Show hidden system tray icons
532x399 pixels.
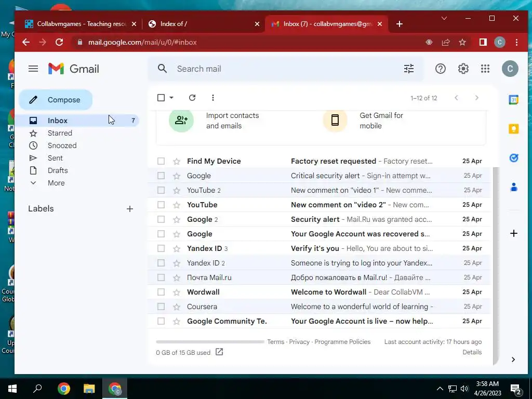(x=440, y=389)
